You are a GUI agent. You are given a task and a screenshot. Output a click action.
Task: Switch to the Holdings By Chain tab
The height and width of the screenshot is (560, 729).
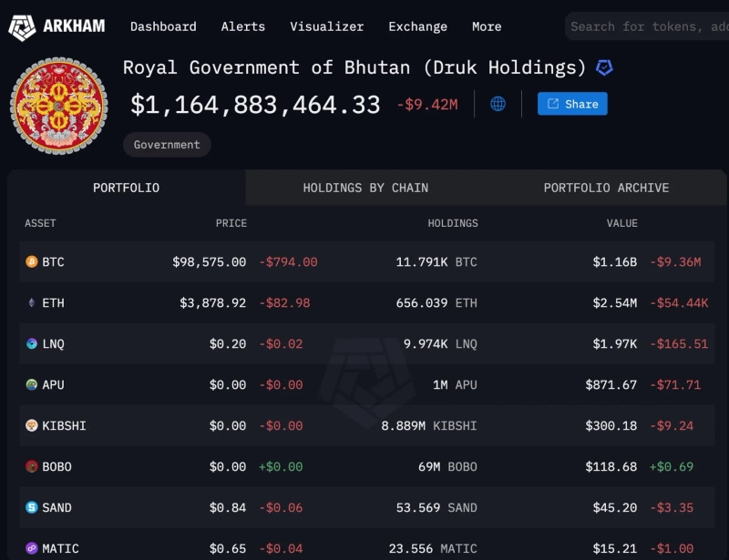365,188
